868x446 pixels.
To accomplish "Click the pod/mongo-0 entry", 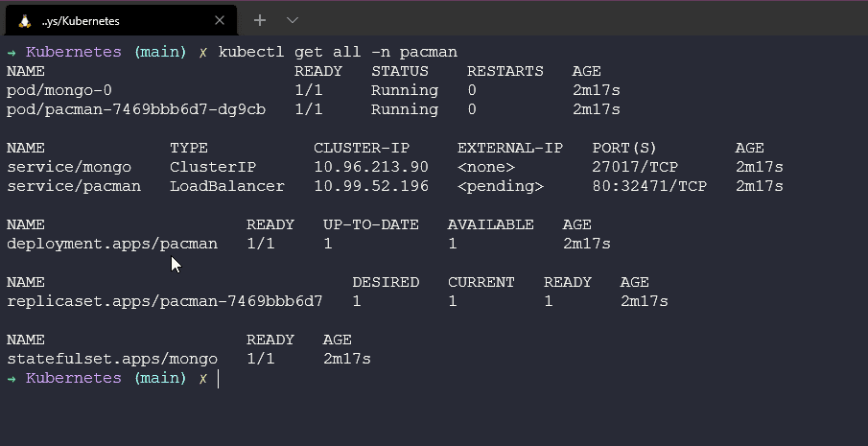I will pos(59,90).
